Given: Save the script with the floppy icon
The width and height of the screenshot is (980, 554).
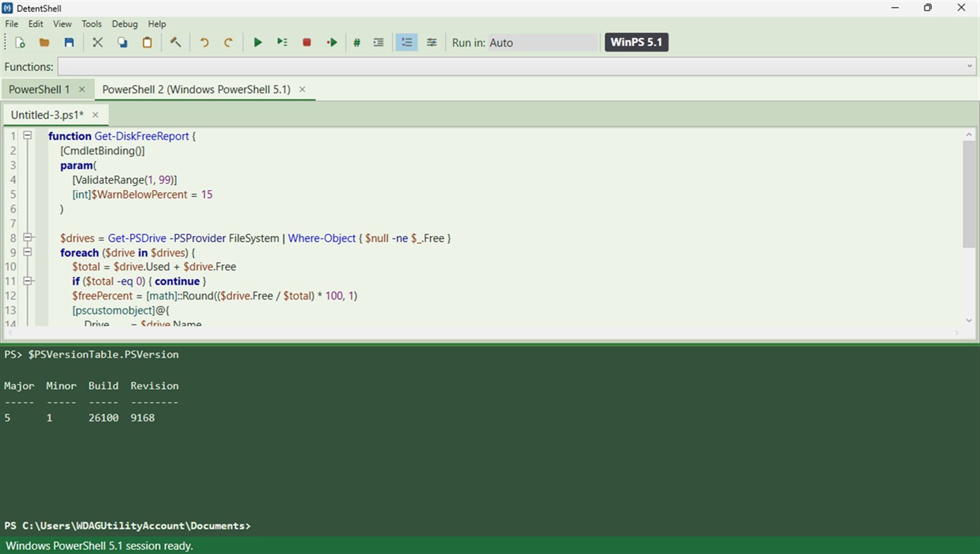Looking at the screenshot, I should [x=69, y=42].
